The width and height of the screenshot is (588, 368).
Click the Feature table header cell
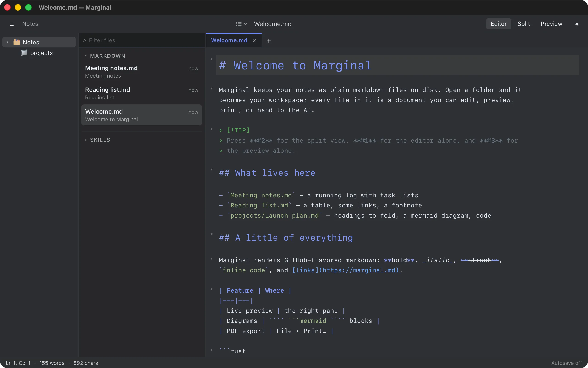point(240,290)
